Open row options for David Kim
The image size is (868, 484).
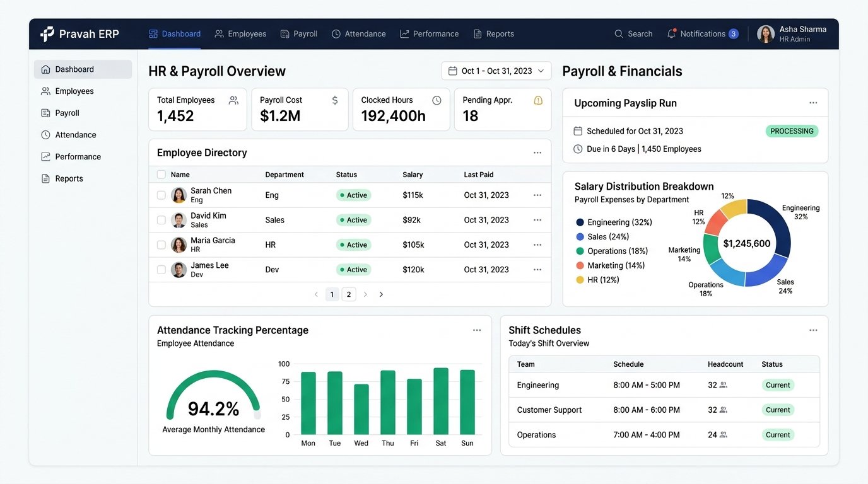pos(537,220)
